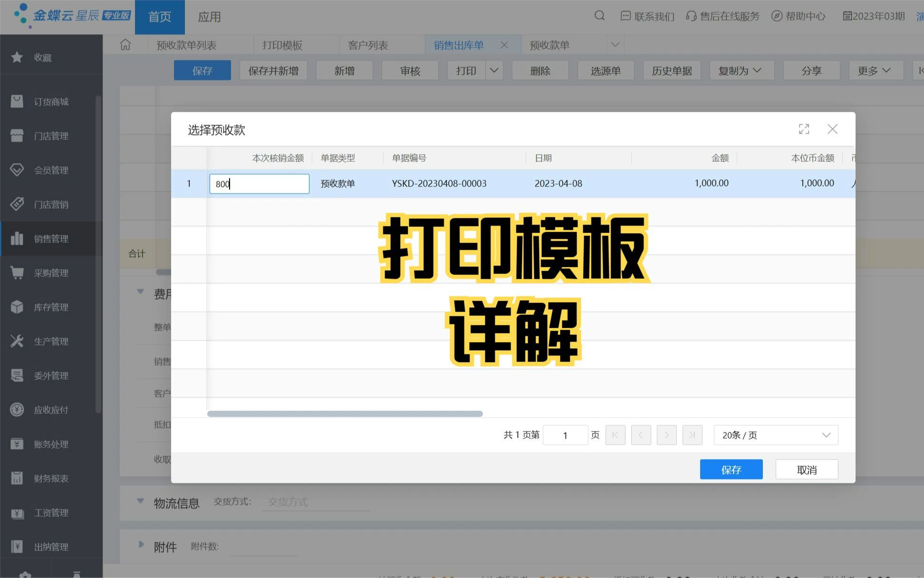This screenshot has width=924, height=578.
Task: Click the 2023年03期 calendar period icon
Action: point(847,16)
